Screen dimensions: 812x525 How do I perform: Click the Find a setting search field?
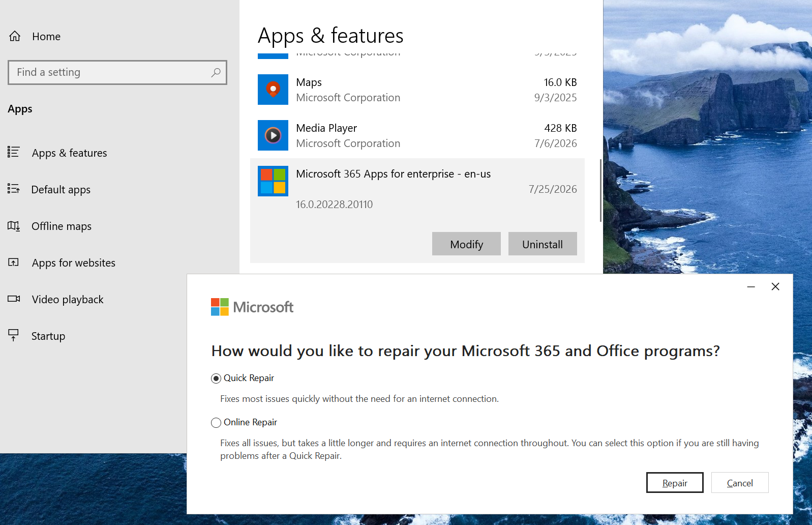(117, 72)
